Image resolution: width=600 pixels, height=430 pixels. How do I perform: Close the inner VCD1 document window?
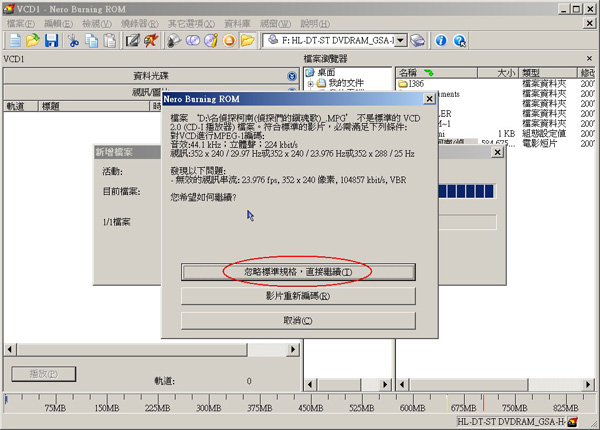(590, 23)
